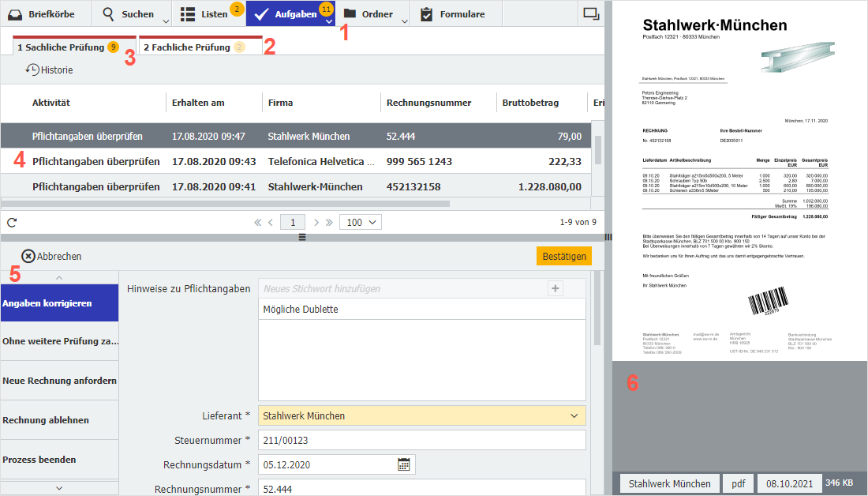Open the Briefkörbe inbox icon
The height and width of the screenshot is (496, 868).
point(15,13)
